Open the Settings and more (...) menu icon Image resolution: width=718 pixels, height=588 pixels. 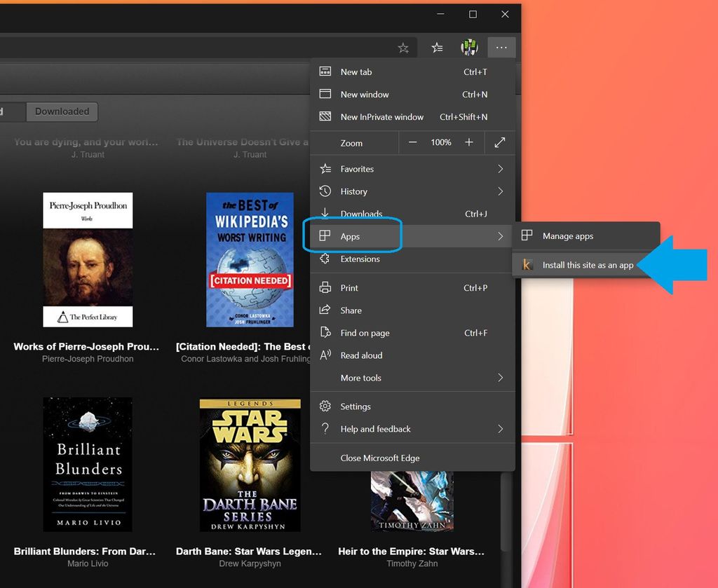501,48
